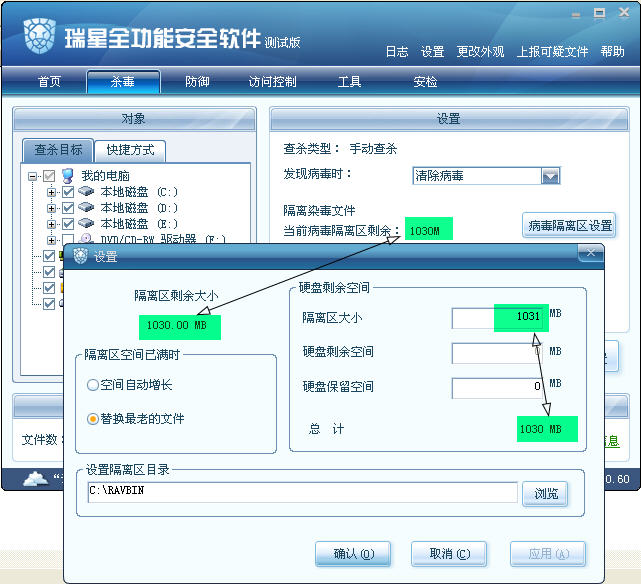Expand the local disk D: node

pyautogui.click(x=52, y=208)
